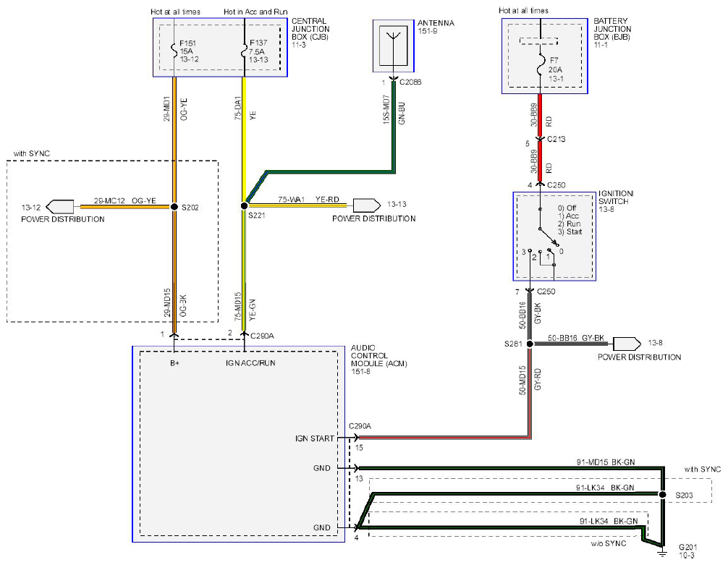The height and width of the screenshot is (565, 728).
Task: Click the '29-MD1' wire label
Action: (x=166, y=109)
